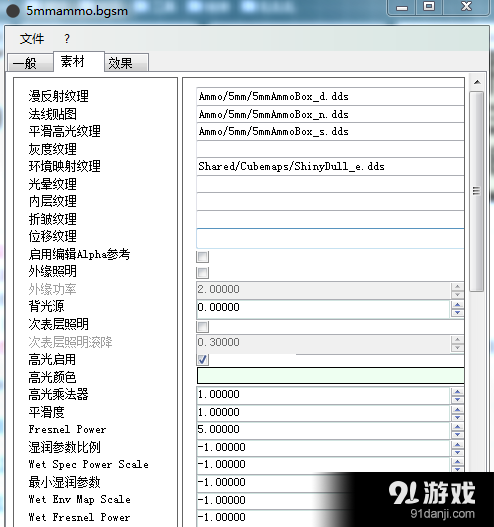Image resolution: width=494 pixels, height=527 pixels.
Task: Click the 漫反射纹理 texture path field
Action: pyautogui.click(x=330, y=97)
